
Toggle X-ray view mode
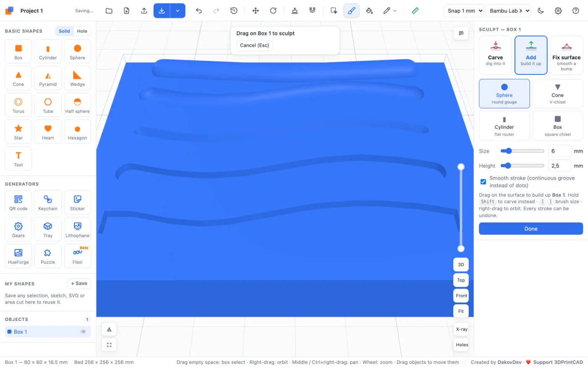point(461,329)
